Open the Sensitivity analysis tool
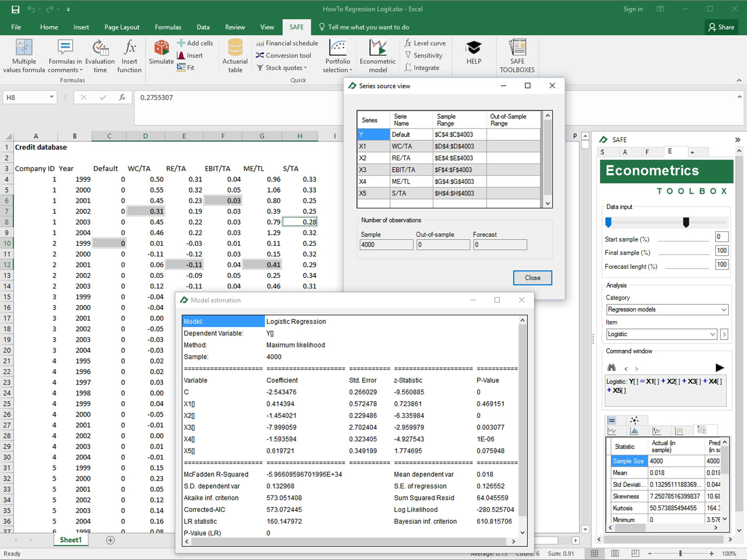The height and width of the screenshot is (560, 747). tap(424, 55)
